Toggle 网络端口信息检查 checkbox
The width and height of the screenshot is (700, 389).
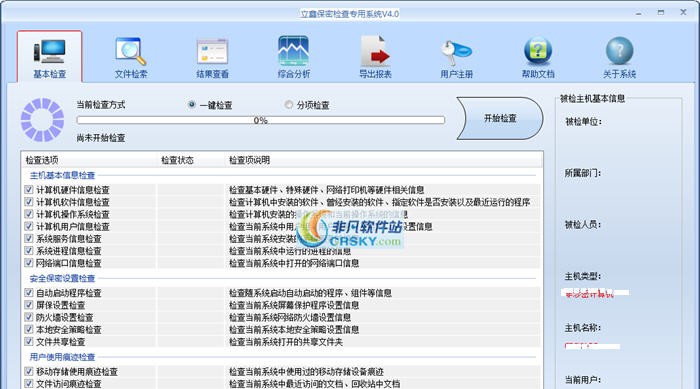[x=29, y=263]
